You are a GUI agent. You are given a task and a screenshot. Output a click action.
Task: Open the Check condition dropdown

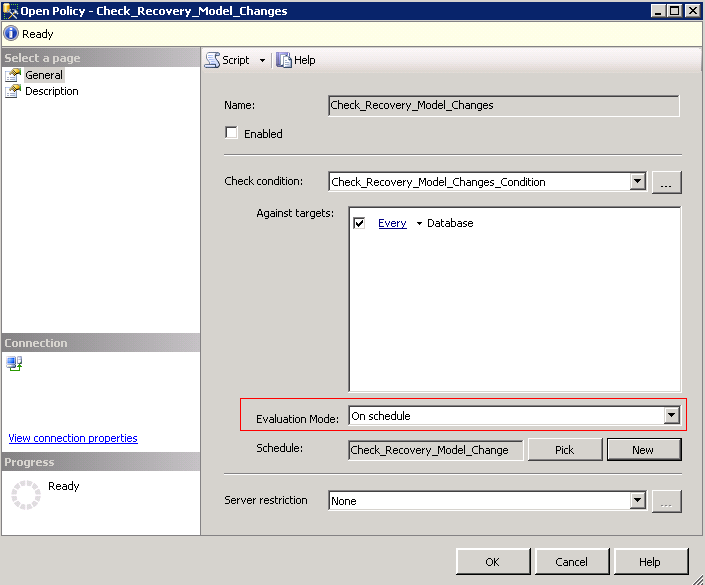click(637, 182)
